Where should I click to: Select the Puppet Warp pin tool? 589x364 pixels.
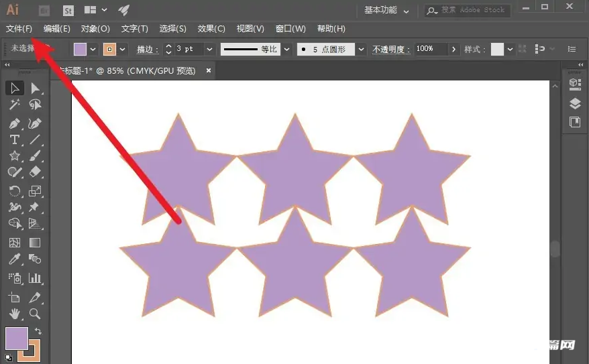pos(35,207)
